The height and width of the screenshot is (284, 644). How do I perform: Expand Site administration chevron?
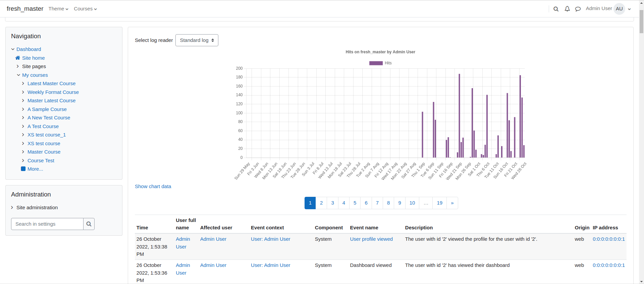coord(12,208)
